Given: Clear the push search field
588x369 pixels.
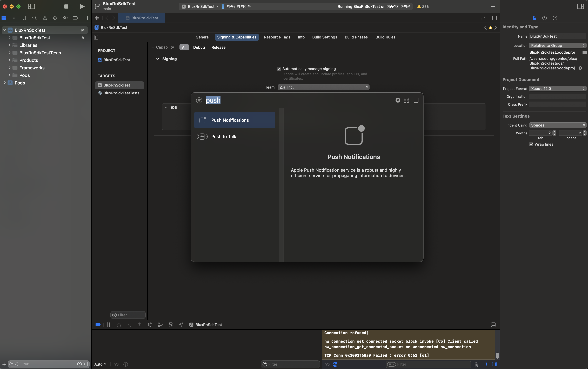Looking at the screenshot, I should (398, 100).
